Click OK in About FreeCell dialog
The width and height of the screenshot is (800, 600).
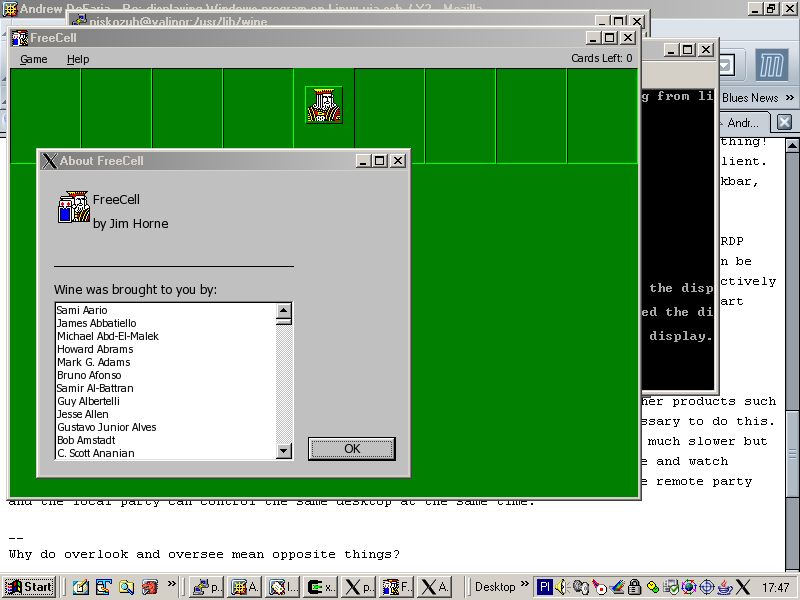(x=352, y=448)
